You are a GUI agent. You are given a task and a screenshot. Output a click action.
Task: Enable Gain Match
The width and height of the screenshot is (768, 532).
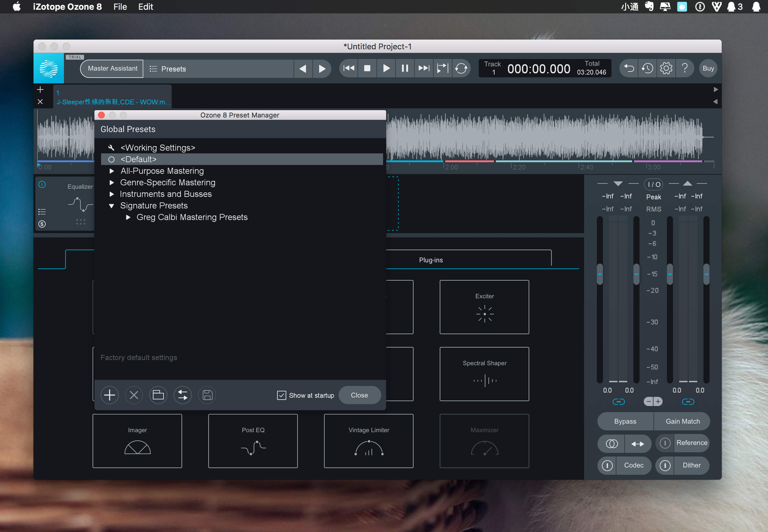tap(682, 421)
